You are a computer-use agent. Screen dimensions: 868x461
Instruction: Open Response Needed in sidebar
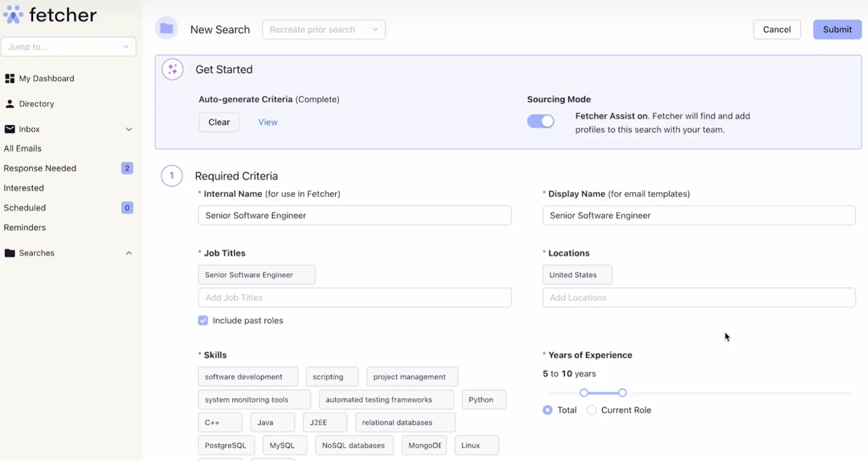[x=40, y=168]
